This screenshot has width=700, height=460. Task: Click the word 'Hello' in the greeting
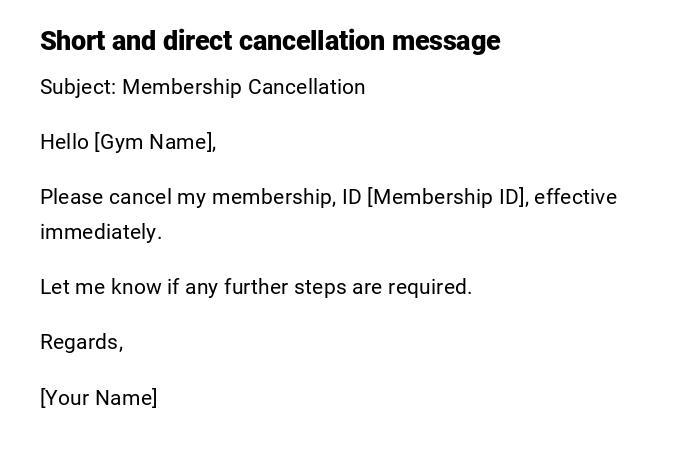pos(64,142)
